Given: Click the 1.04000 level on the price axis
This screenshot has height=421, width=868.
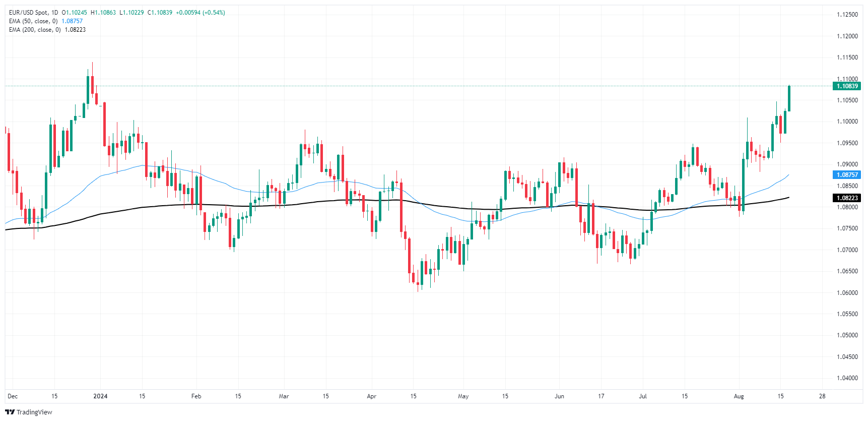Looking at the screenshot, I should coord(847,378).
